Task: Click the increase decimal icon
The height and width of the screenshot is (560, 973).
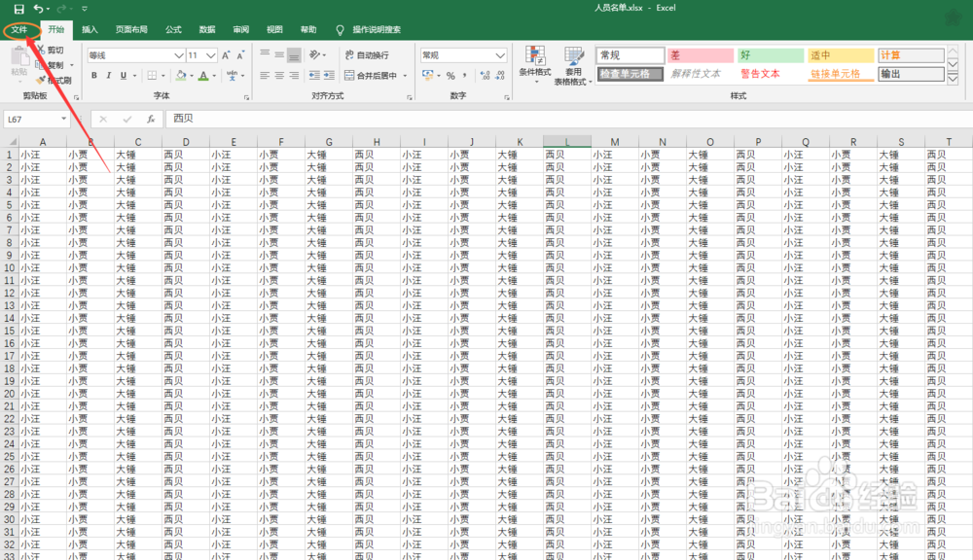Action: click(485, 76)
